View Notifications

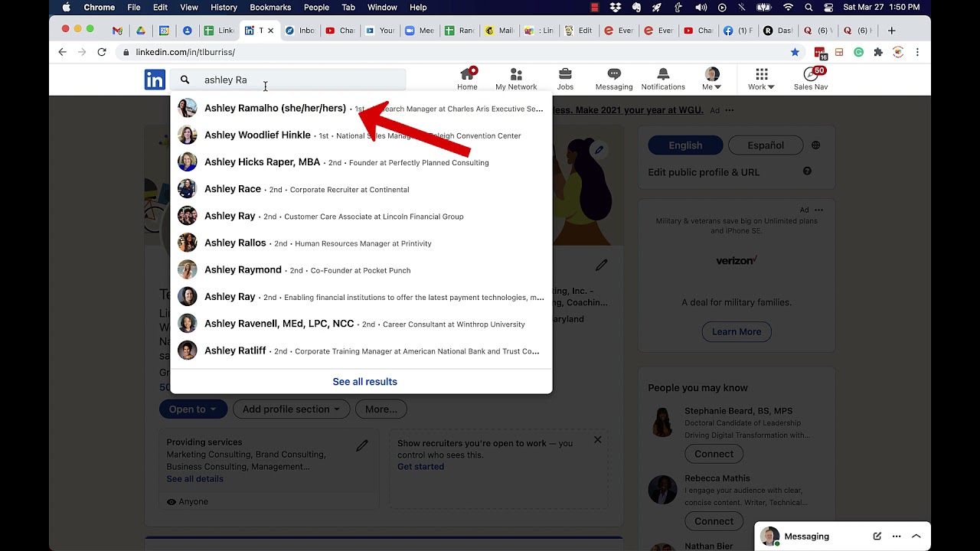coord(663,79)
